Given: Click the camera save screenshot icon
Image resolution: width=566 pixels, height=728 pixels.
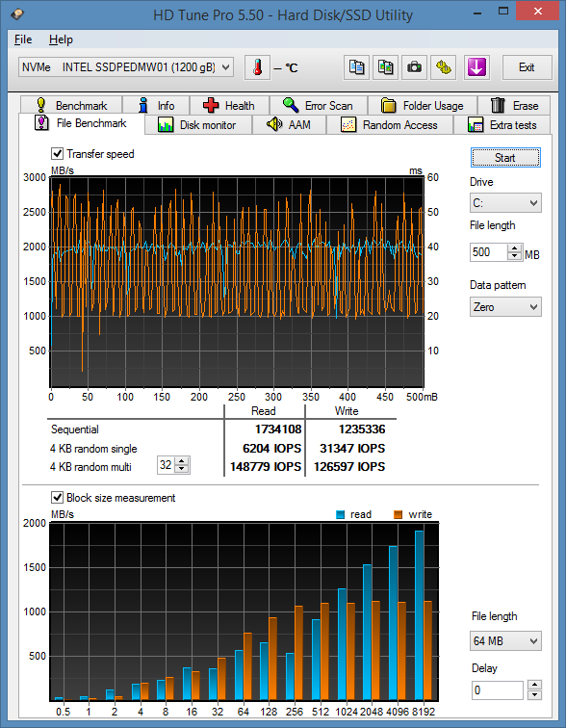Looking at the screenshot, I should pyautogui.click(x=414, y=67).
